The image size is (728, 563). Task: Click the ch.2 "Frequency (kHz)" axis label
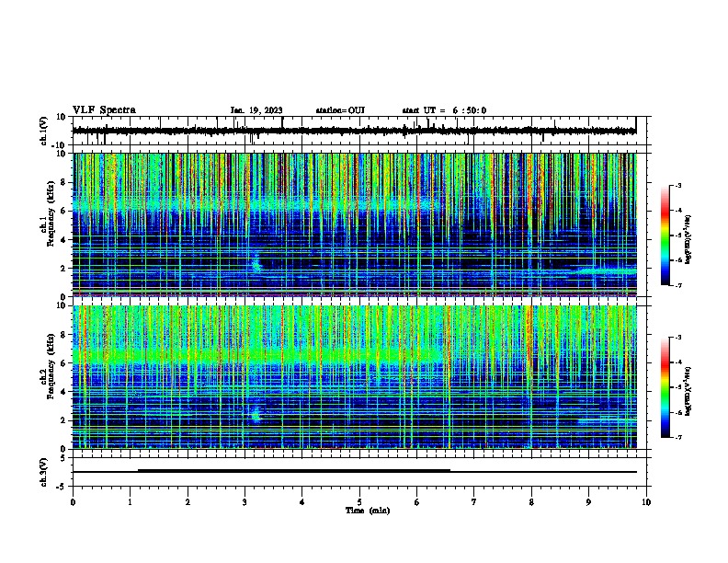pos(51,366)
